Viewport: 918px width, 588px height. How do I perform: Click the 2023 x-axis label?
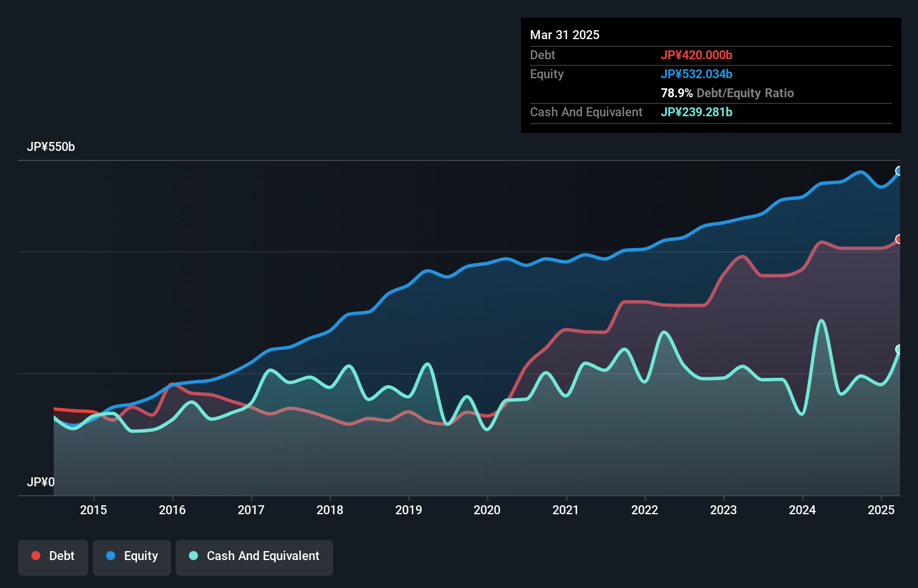click(723, 510)
